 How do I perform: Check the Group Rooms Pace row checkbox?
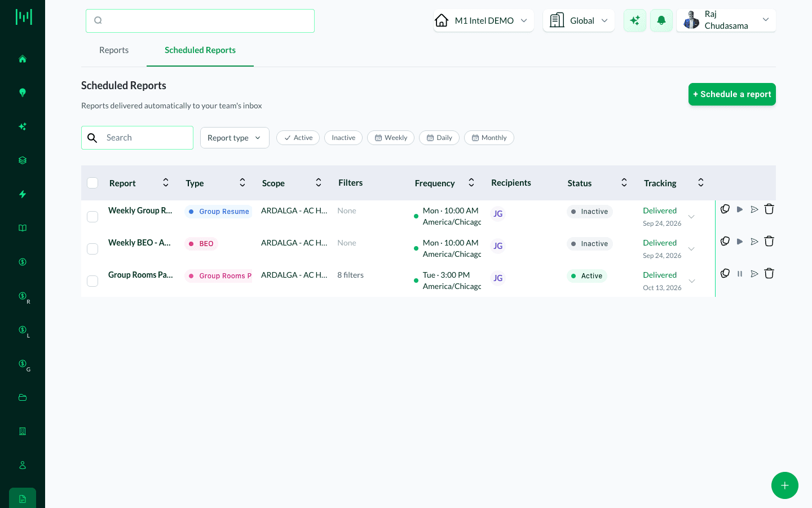(x=93, y=281)
